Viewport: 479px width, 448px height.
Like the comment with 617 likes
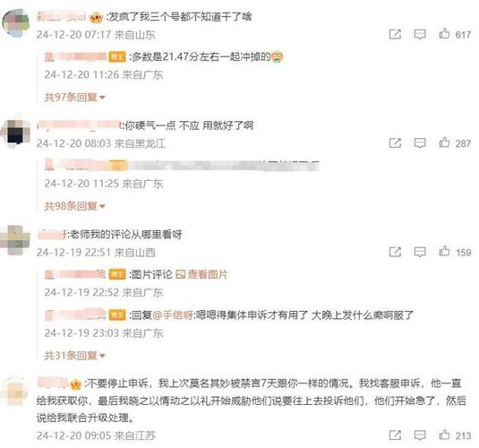click(444, 34)
